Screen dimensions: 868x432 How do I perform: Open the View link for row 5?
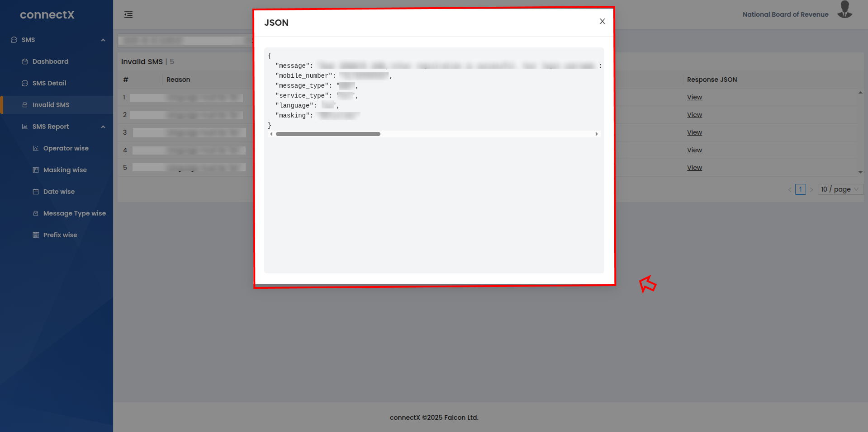tap(694, 168)
